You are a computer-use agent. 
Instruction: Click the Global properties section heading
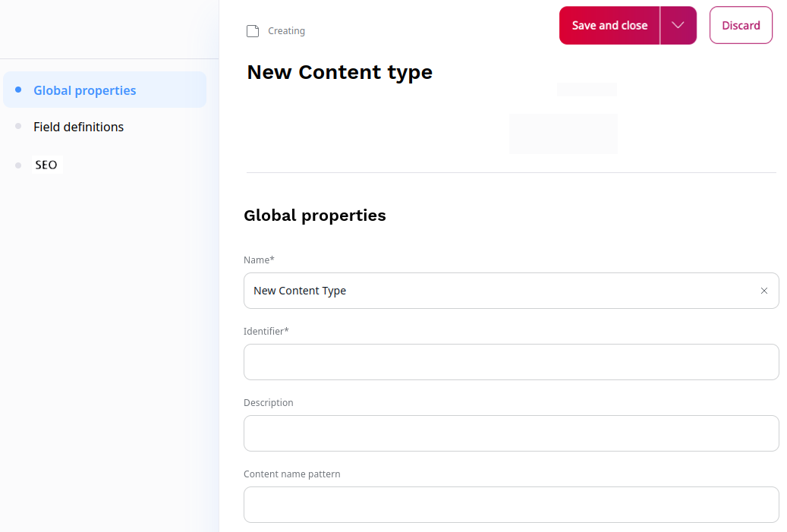point(314,215)
